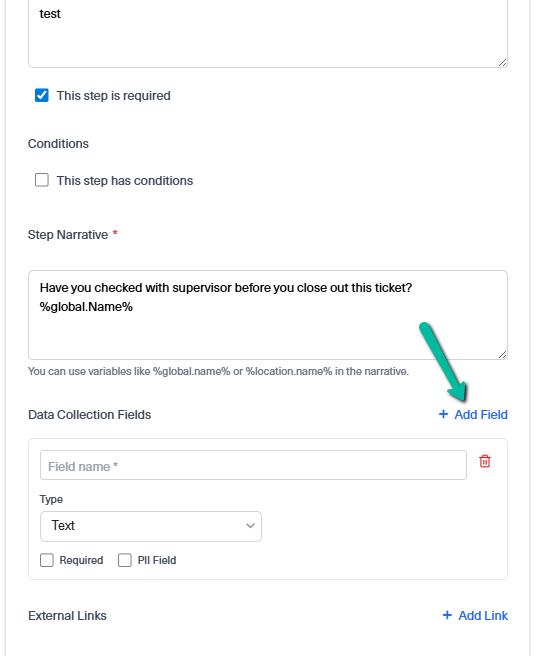Enable 'This step has conditions' checkbox

[x=42, y=180]
